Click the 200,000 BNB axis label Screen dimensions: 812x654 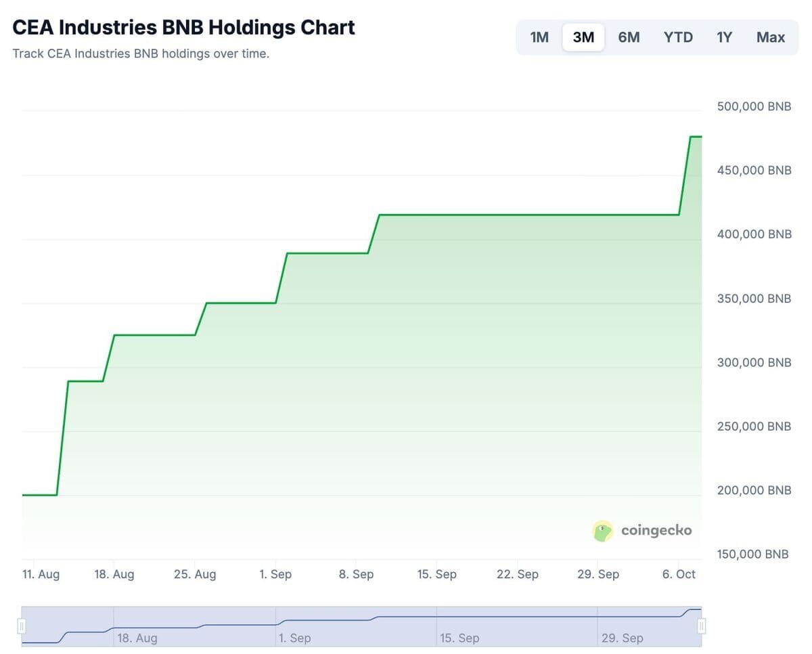[754, 490]
